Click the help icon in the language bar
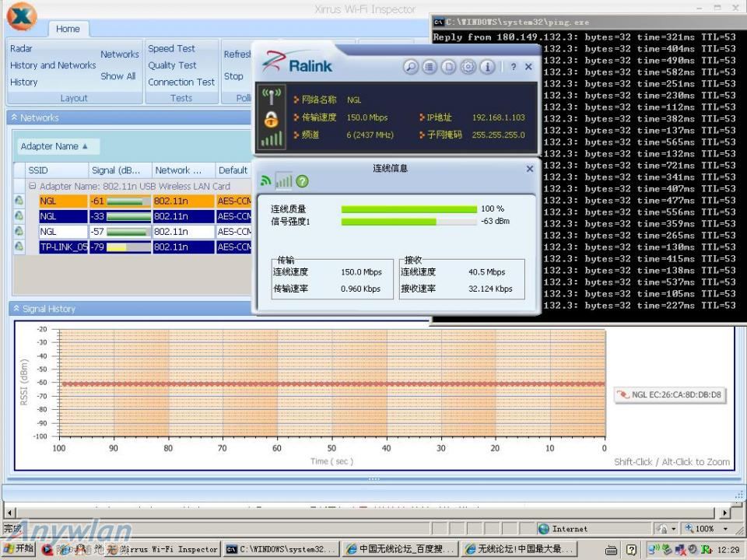 coord(631,550)
